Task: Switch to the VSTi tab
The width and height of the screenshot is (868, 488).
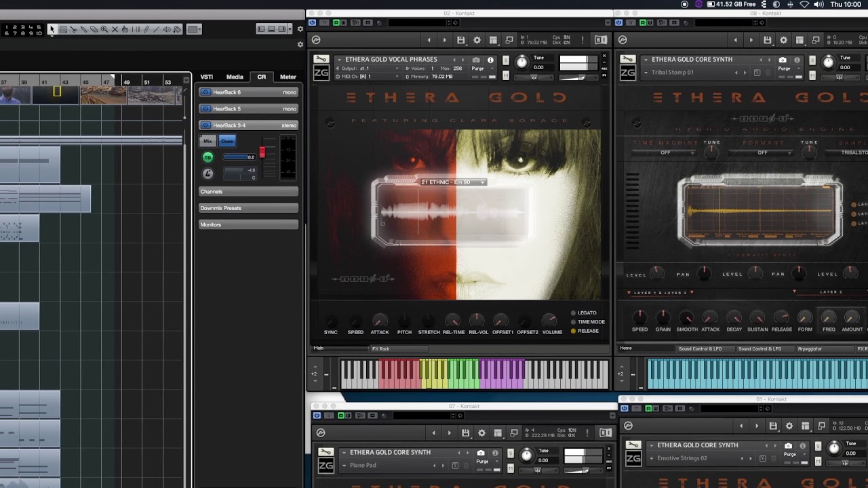Action: pyautogui.click(x=207, y=77)
